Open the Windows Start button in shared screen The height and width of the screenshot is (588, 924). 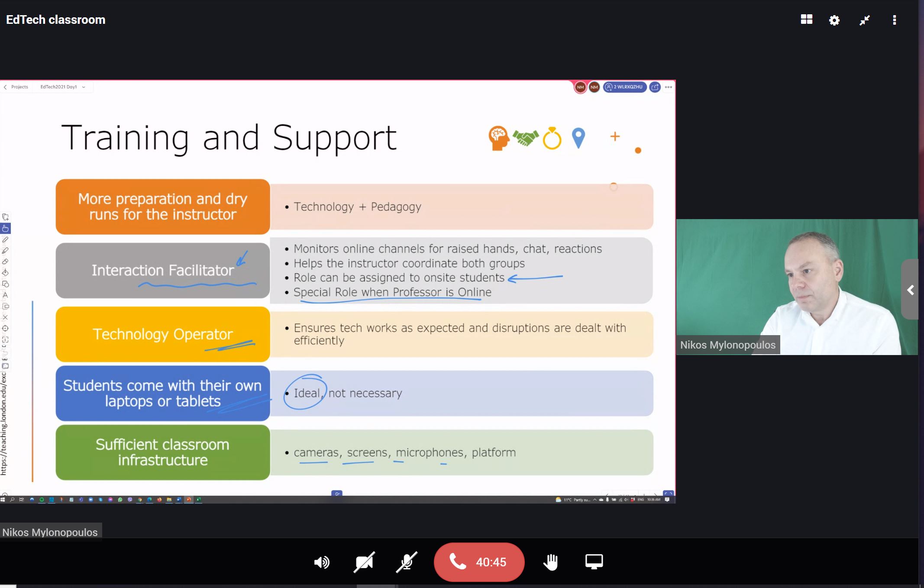click(x=3, y=500)
